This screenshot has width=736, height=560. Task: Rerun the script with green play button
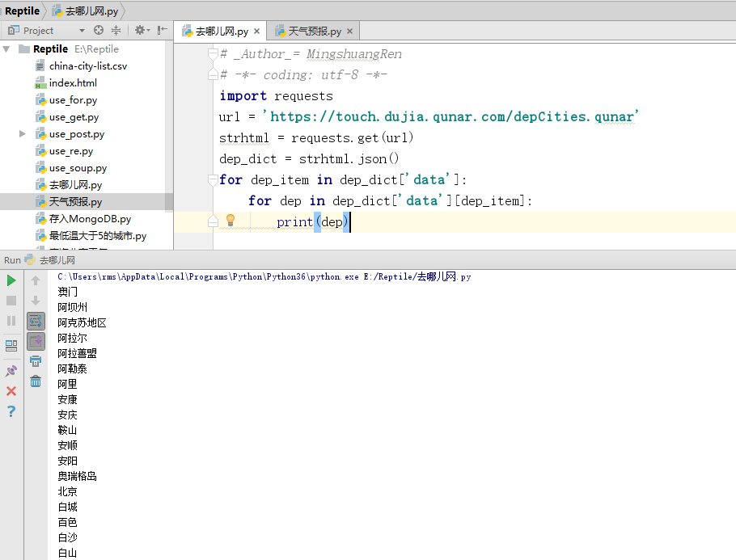tap(11, 280)
